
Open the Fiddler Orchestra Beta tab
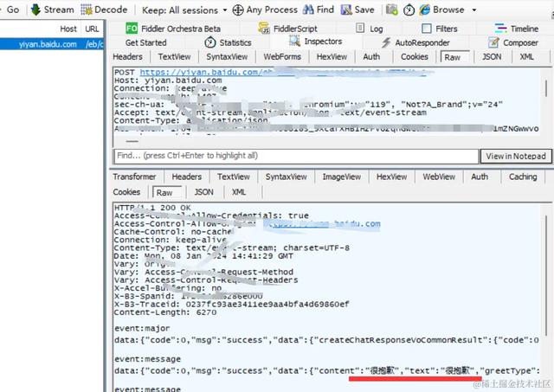click(173, 29)
